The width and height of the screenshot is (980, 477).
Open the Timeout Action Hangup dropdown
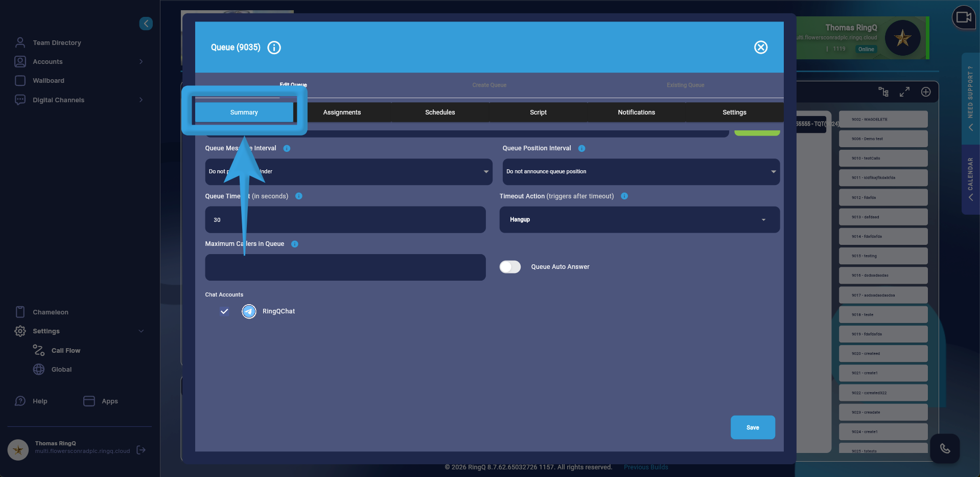[x=639, y=220]
